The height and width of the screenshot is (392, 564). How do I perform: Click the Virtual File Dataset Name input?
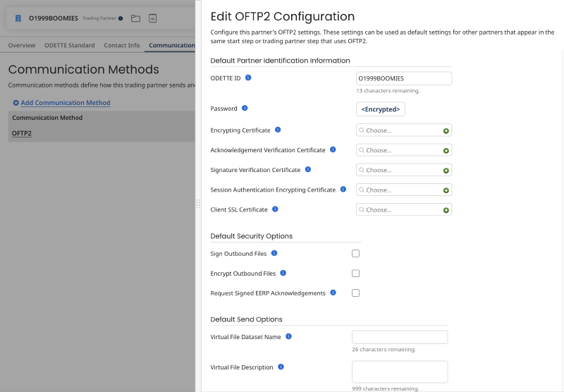(400, 337)
